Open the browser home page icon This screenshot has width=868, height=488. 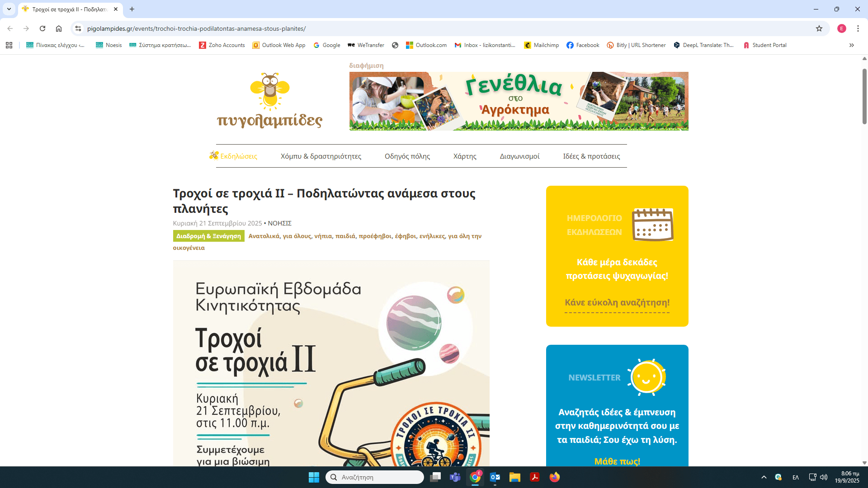click(x=59, y=28)
